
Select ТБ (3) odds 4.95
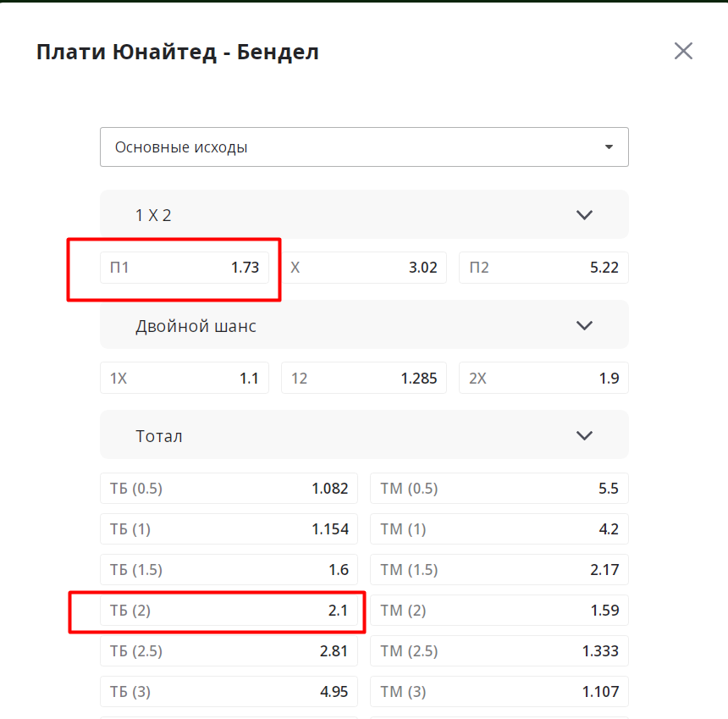pyautogui.click(x=229, y=692)
